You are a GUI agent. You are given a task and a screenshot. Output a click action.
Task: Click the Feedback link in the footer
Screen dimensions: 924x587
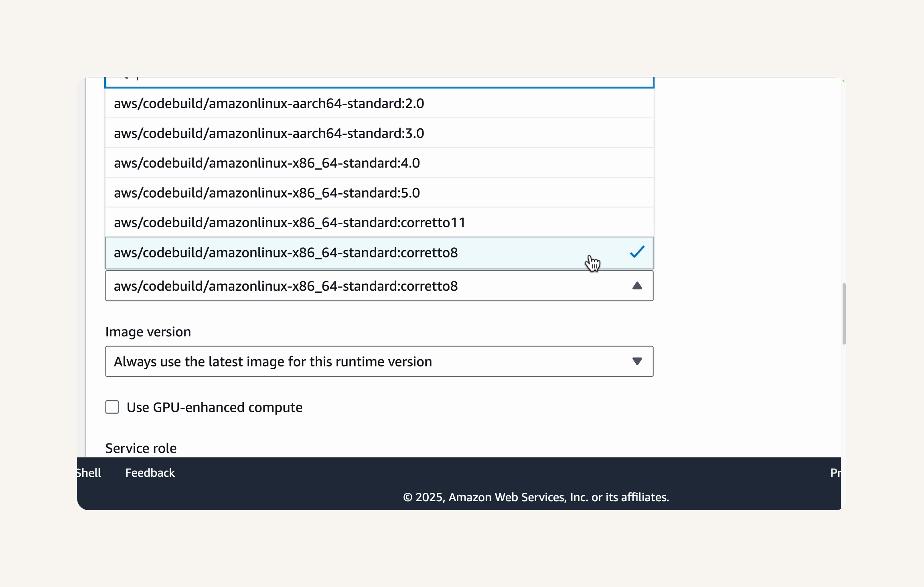click(x=150, y=473)
